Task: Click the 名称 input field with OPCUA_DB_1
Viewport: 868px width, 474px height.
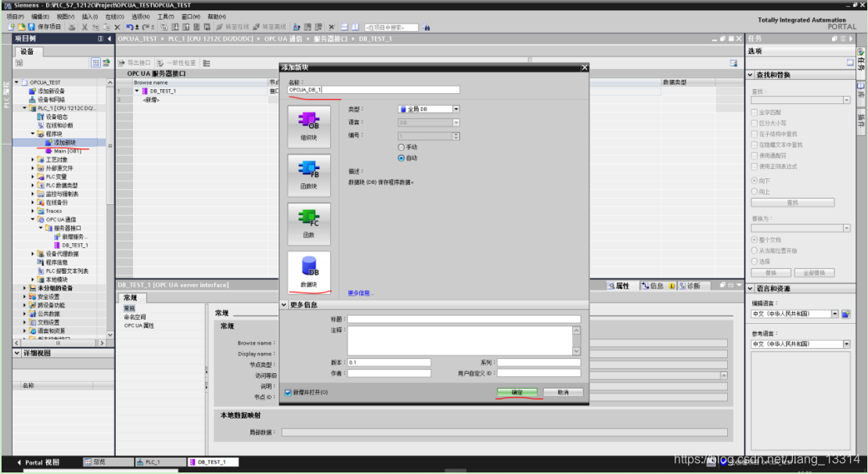Action: pyautogui.click(x=373, y=90)
